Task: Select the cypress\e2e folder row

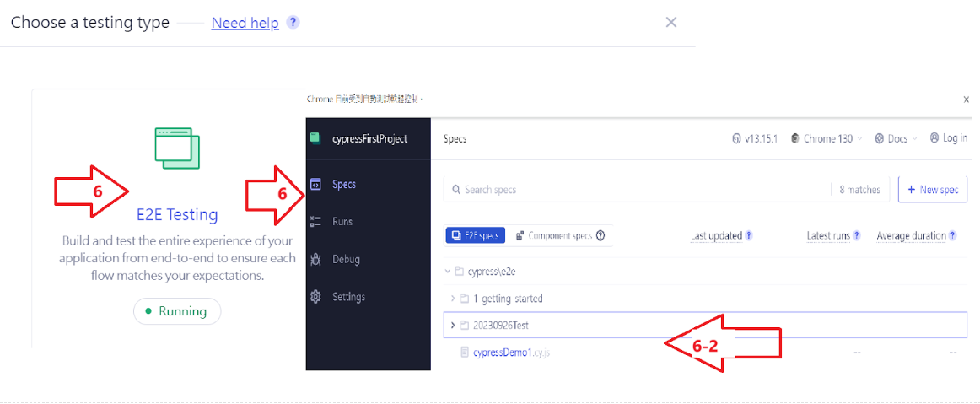Action: [x=705, y=272]
